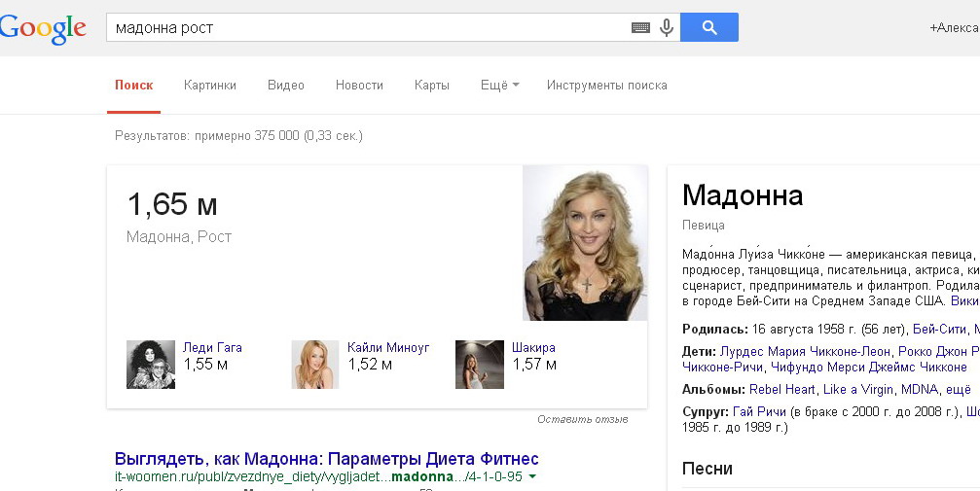Click Шакира thumbnail picture
This screenshot has height=491, width=980.
click(480, 365)
